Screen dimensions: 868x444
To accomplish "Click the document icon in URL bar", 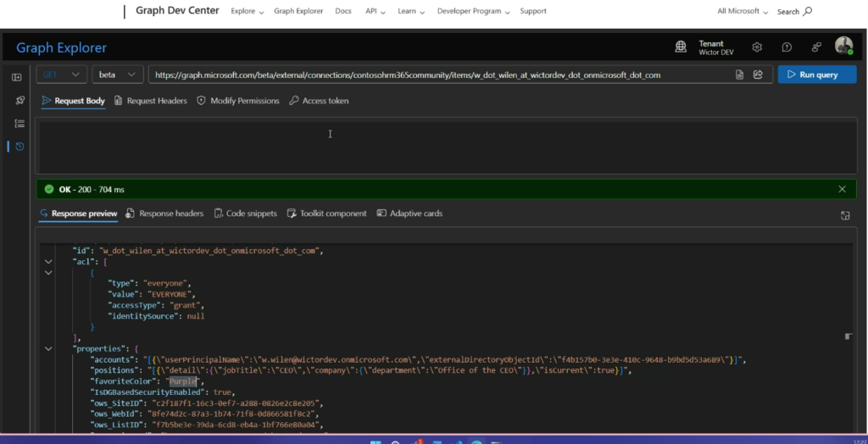I will (x=739, y=75).
